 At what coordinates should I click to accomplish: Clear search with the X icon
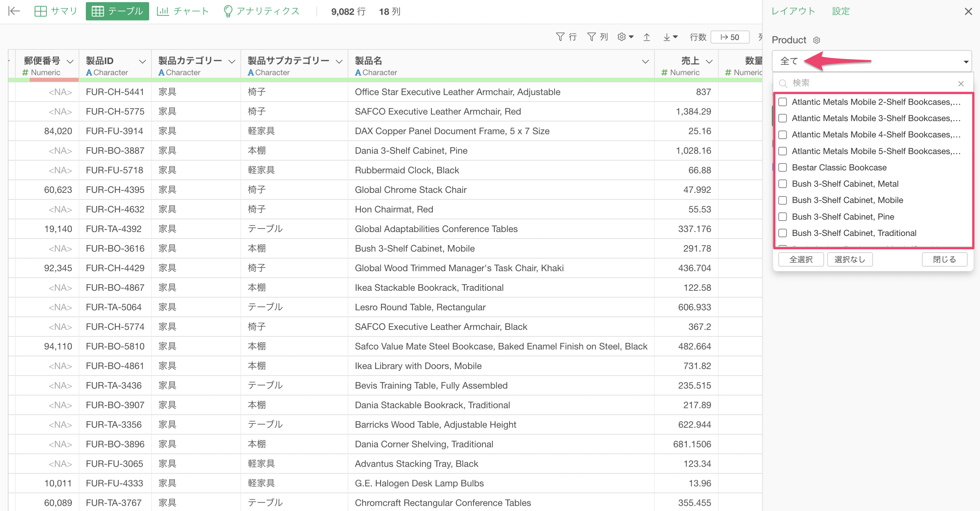point(961,83)
